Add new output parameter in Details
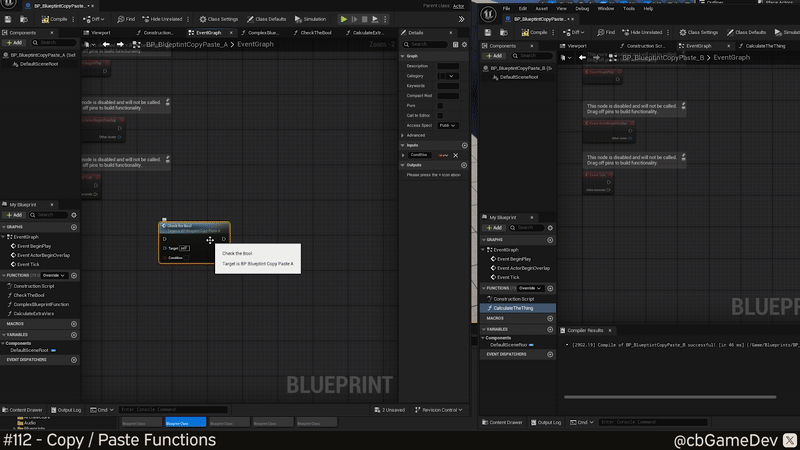The width and height of the screenshot is (800, 450). (464, 165)
